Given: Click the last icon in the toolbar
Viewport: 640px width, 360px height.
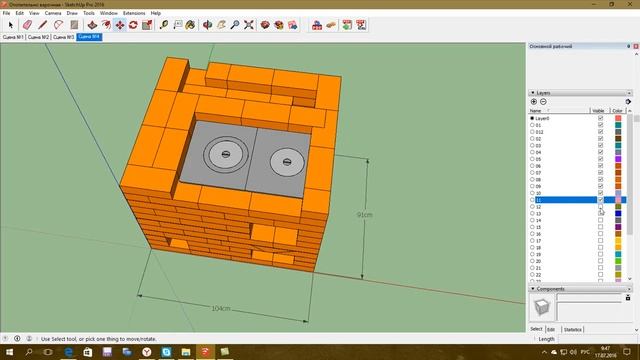Looking at the screenshot, I should click(361, 25).
